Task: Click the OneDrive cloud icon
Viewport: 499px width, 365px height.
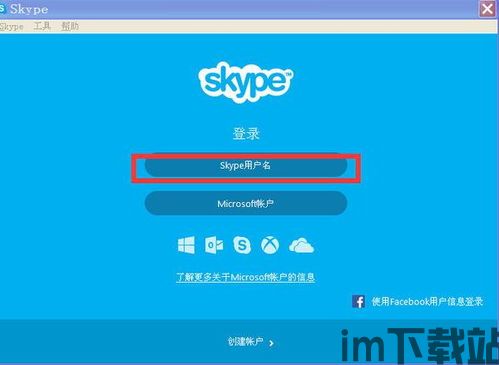Action: 301,246
